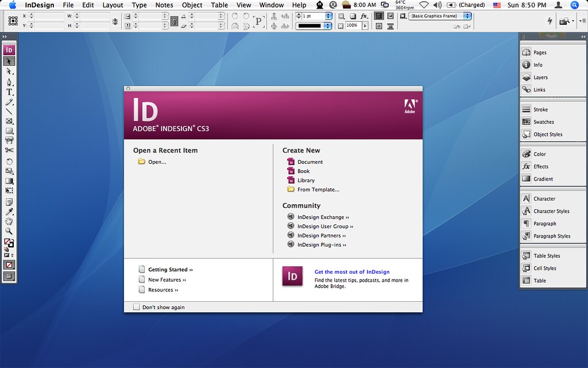
Task: Open the Layout menu
Action: (113, 5)
